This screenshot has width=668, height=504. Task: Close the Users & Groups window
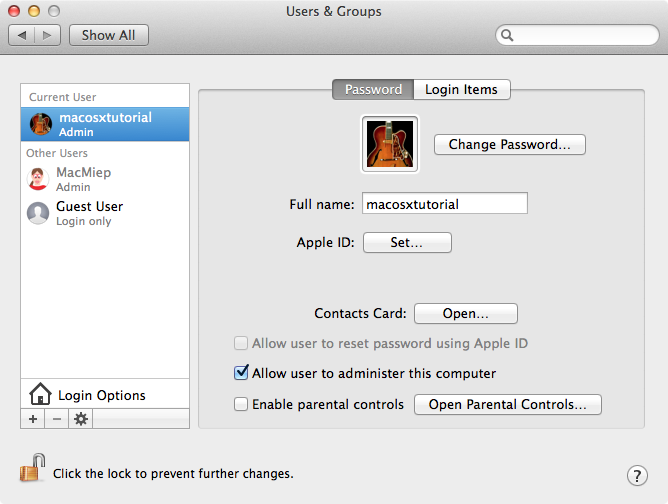coord(14,11)
